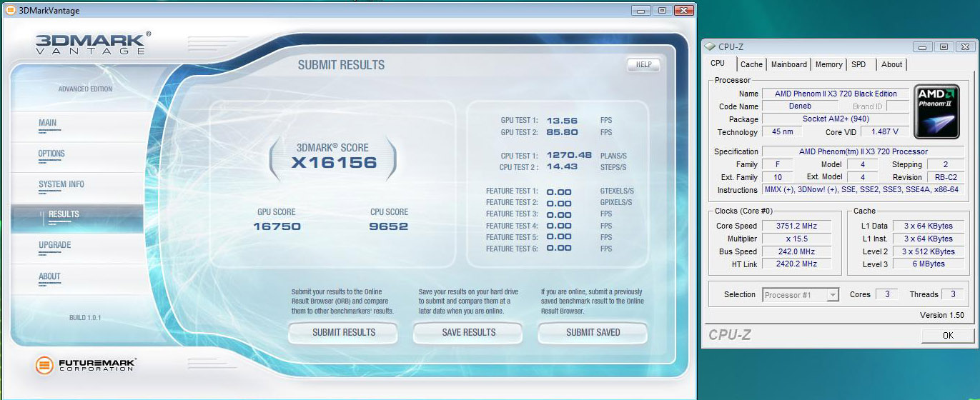Screen dimensions: 980x400
Task: Click the Core VID value 1.487 V
Action: 885,132
